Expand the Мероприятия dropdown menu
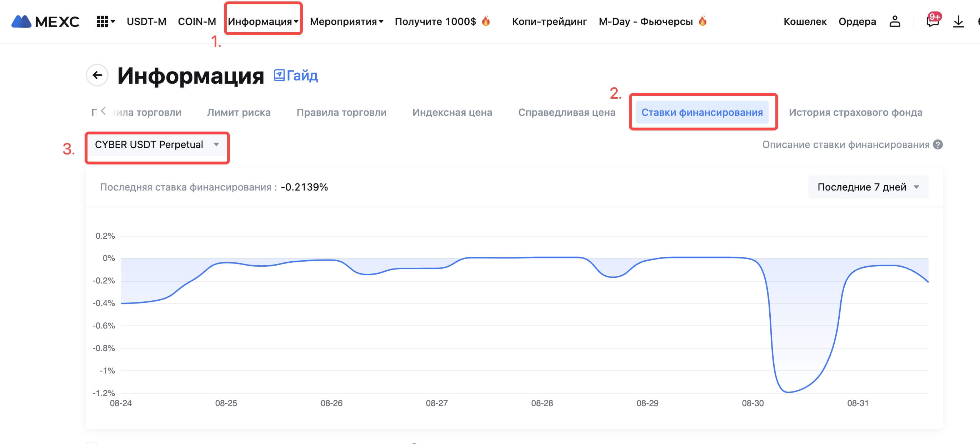The image size is (980, 444). tap(346, 22)
